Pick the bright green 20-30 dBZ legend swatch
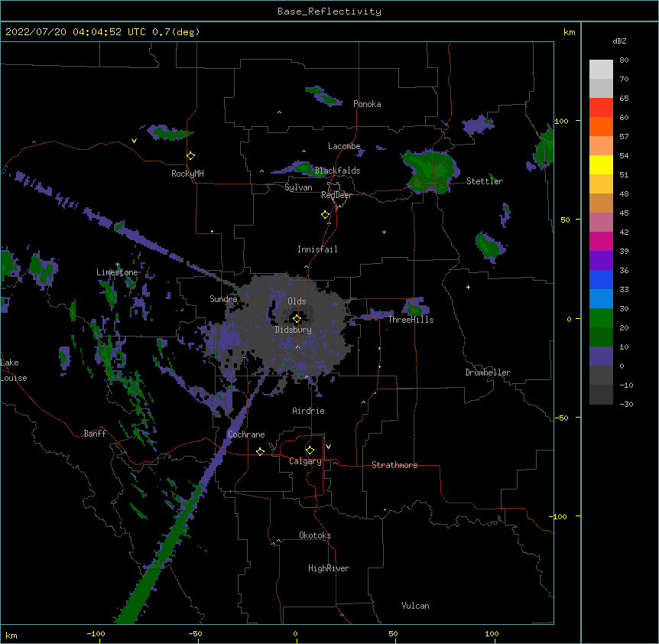 coord(601,318)
